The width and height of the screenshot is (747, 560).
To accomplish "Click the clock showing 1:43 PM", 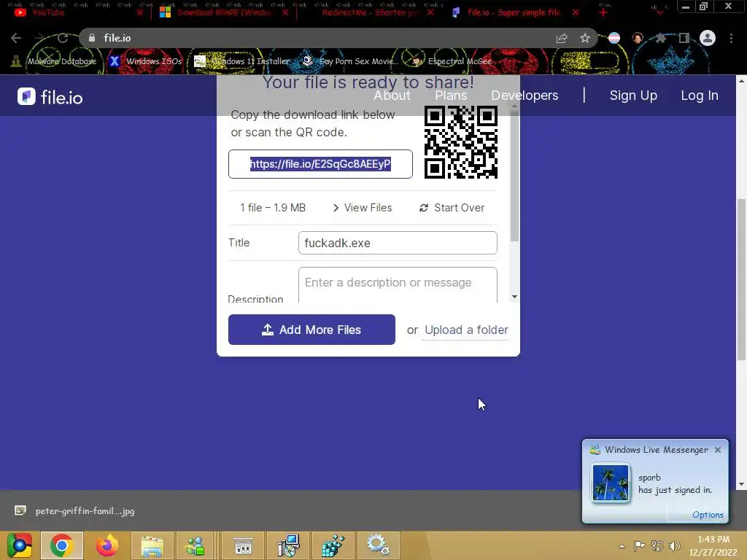I will tap(713, 540).
